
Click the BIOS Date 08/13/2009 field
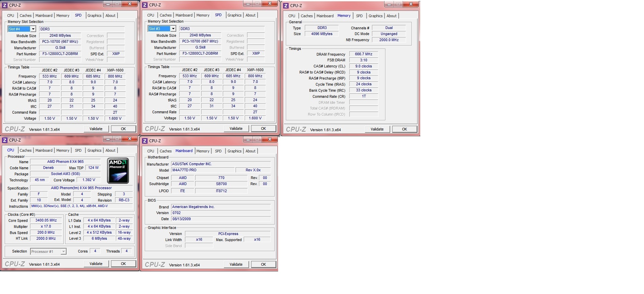(221, 219)
